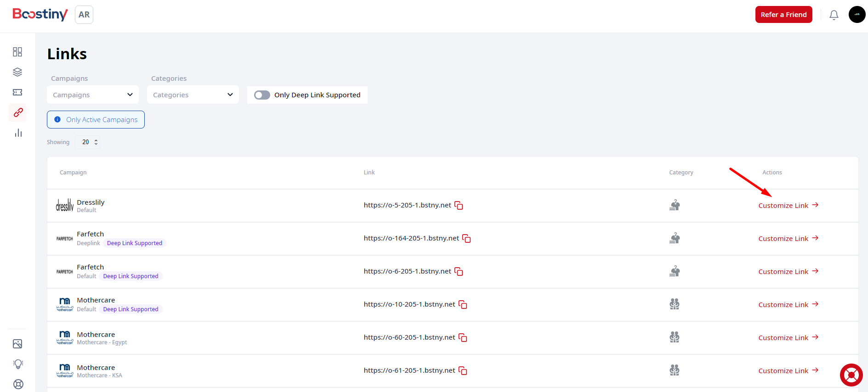Select the Links chain icon in sidebar
Viewport: 868px width, 392px height.
click(18, 112)
